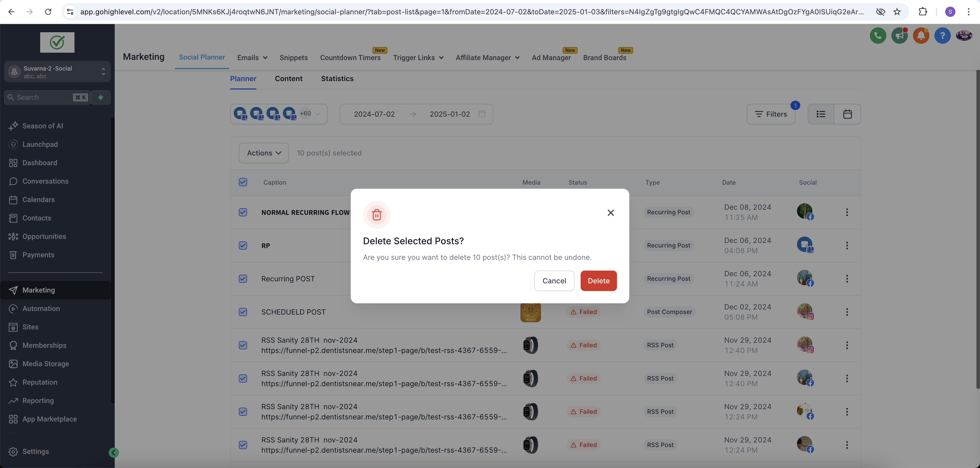Open Chrome three-dot menu
980x468 pixels.
[968, 12]
